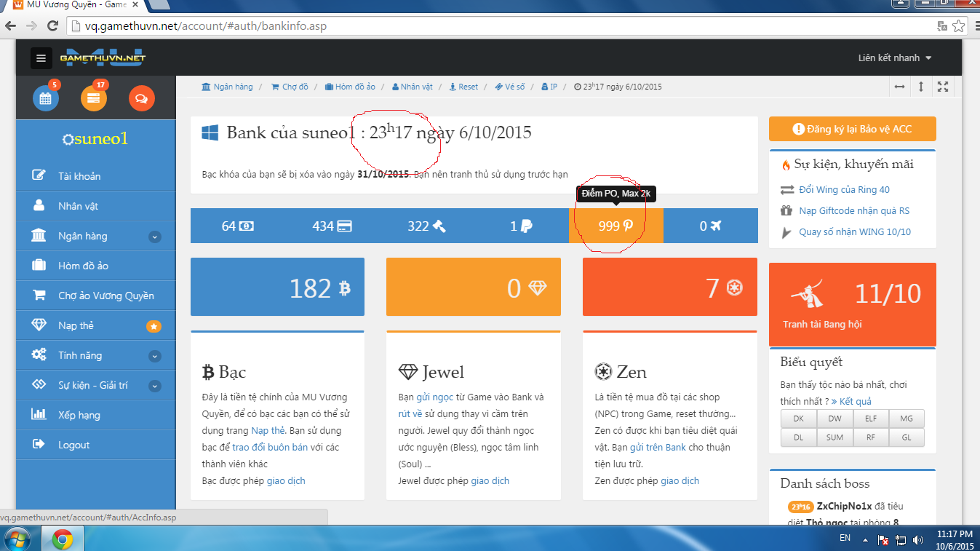
Task: Click the 999 PO points tile
Action: [x=616, y=226]
